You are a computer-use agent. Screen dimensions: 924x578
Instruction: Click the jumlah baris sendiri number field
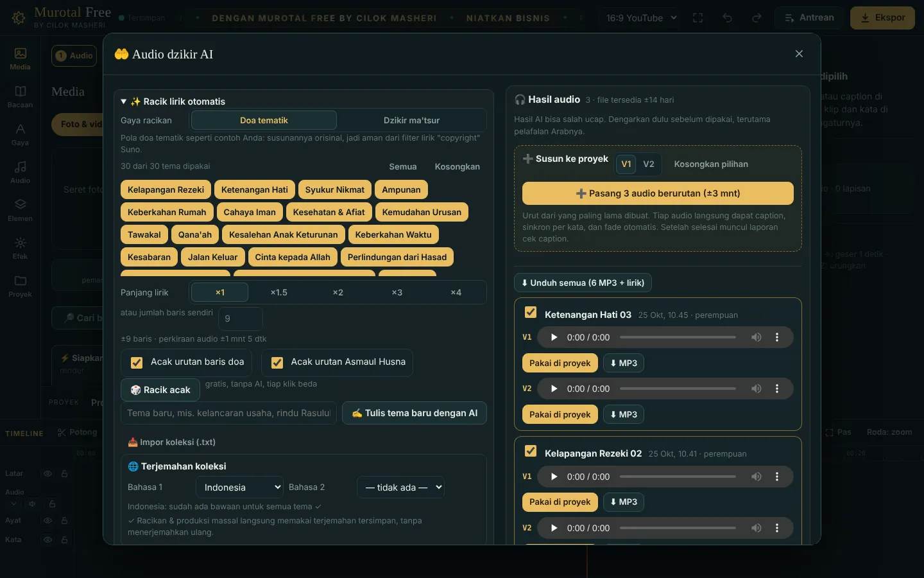pos(241,319)
